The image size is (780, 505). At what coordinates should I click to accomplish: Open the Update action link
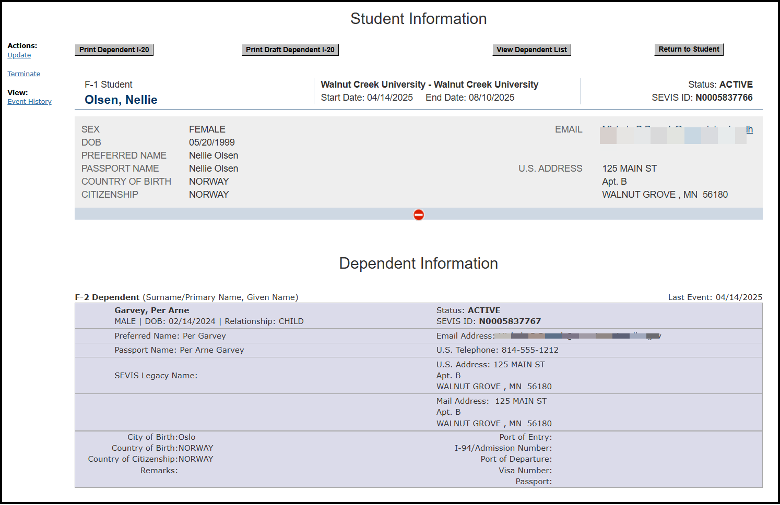(x=19, y=55)
